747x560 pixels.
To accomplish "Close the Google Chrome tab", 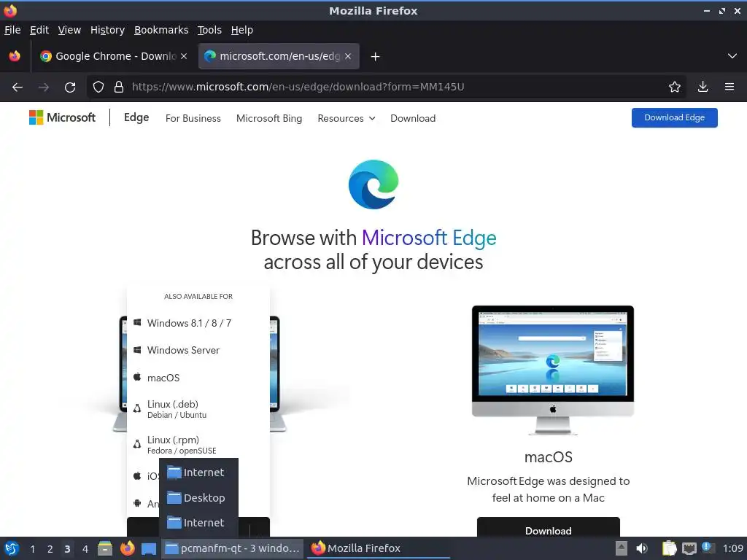I will [184, 56].
